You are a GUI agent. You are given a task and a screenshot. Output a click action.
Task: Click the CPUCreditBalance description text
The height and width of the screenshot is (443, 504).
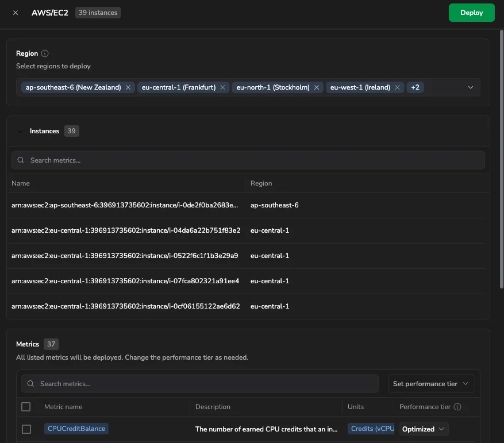point(267,429)
